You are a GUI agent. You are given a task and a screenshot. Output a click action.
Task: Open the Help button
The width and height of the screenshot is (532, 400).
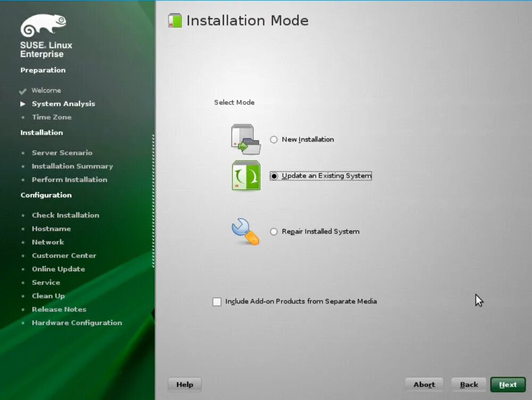185,385
